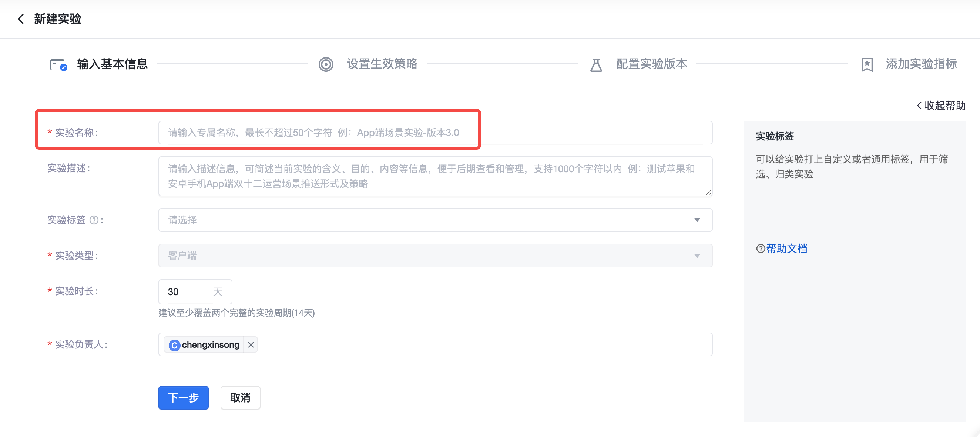Click the 添加实验指标 bookmark icon
Image resolution: width=980 pixels, height=437 pixels.
point(867,64)
